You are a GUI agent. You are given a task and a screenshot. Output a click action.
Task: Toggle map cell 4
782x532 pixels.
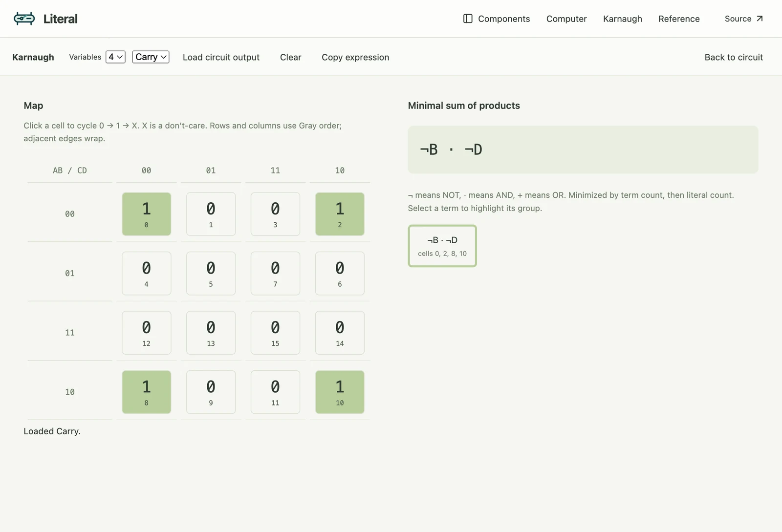click(146, 274)
